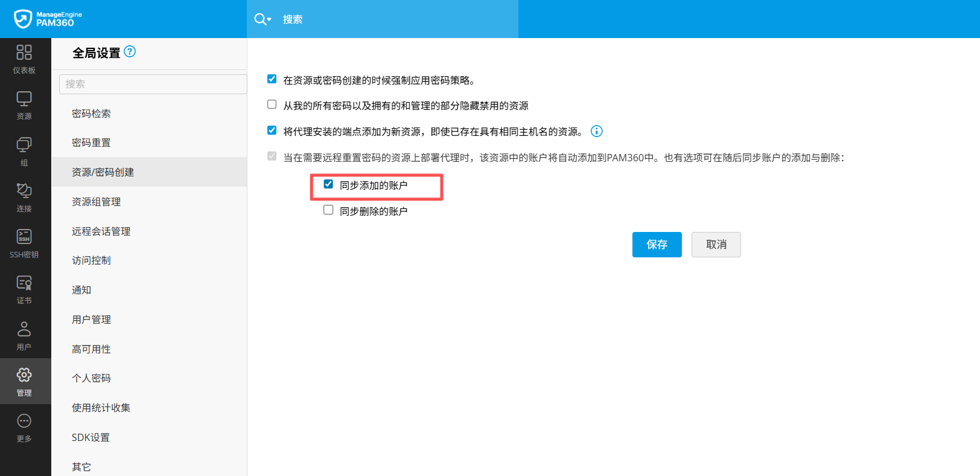Uncheck the 同步添加的账户 checkbox
Viewport: 980px width, 476px height.
coord(328,184)
